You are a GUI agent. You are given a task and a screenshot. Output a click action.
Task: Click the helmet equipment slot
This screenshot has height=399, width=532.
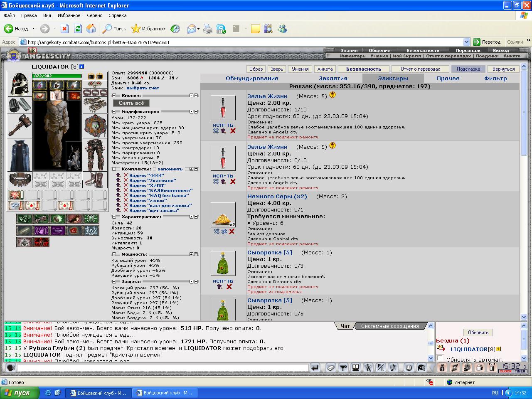coord(20,84)
